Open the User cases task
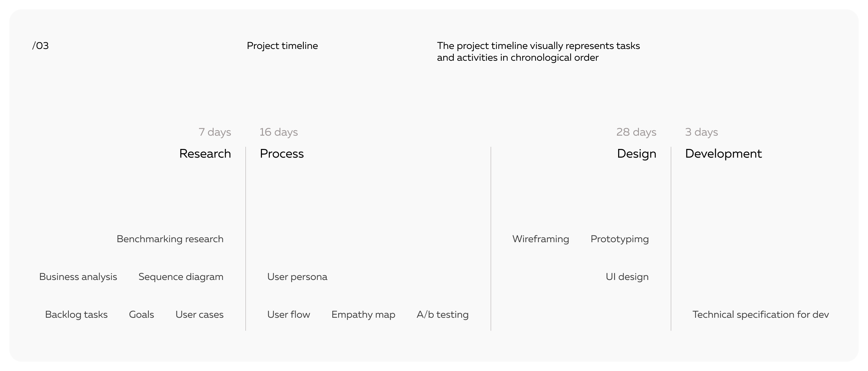 [x=199, y=314]
